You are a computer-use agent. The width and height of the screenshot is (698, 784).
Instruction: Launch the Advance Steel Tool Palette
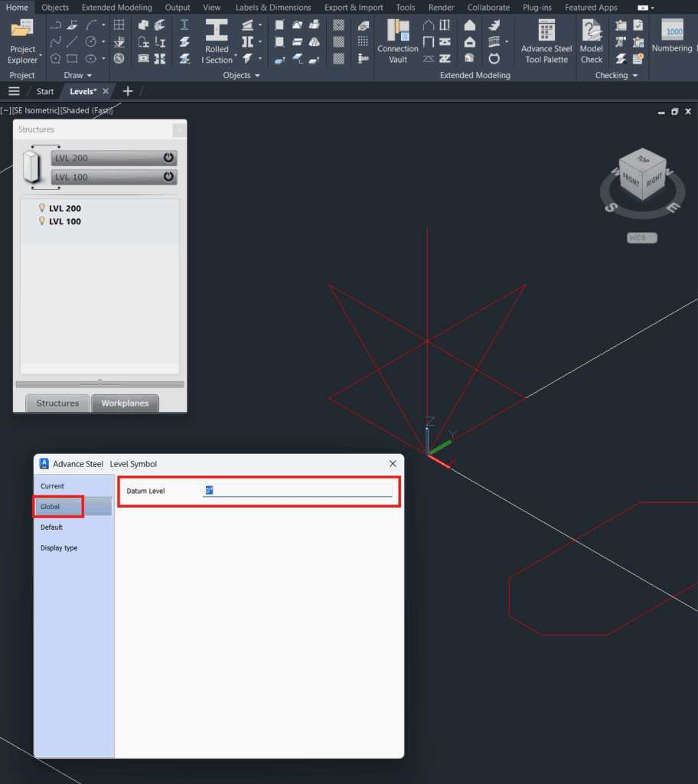coord(546,41)
